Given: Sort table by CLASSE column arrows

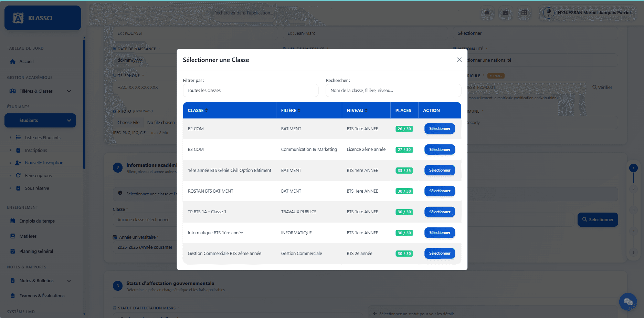Looking at the screenshot, I should [x=207, y=110].
